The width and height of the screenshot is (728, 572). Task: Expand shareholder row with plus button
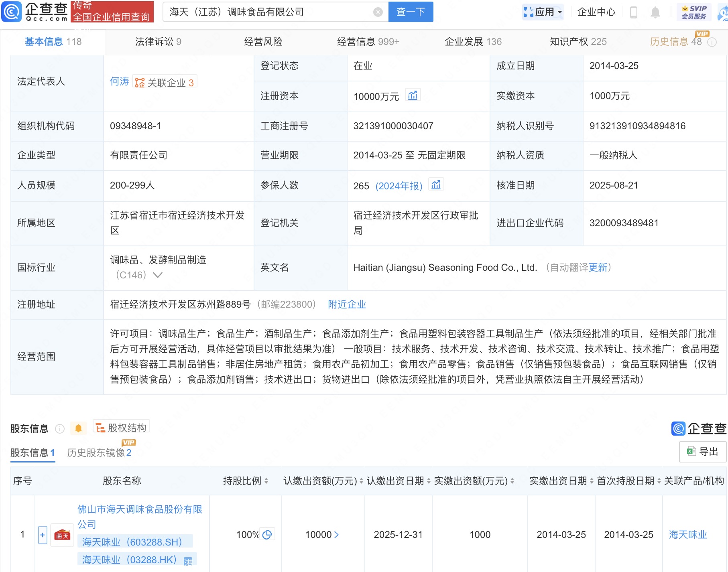point(43,535)
